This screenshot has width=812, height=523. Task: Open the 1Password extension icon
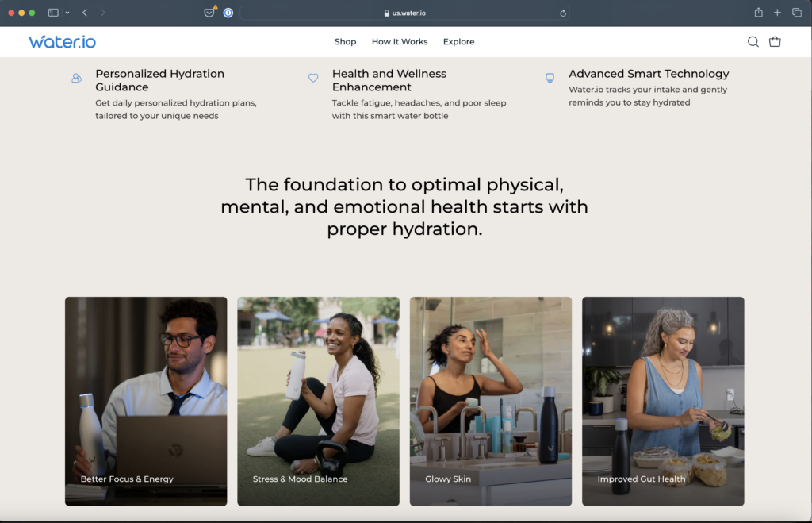coord(228,13)
